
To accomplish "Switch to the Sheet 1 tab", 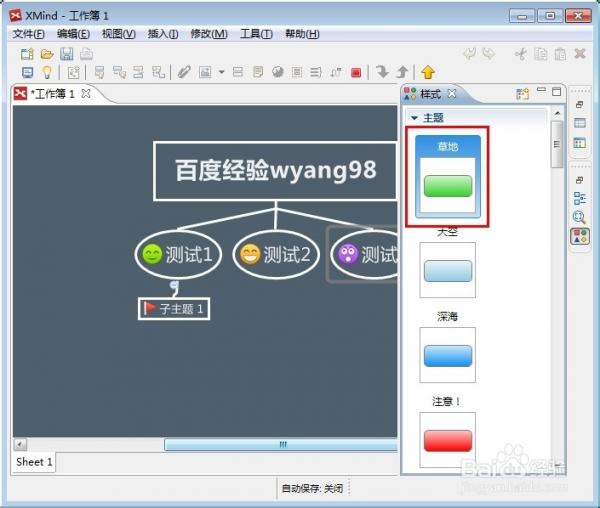I will 34,462.
